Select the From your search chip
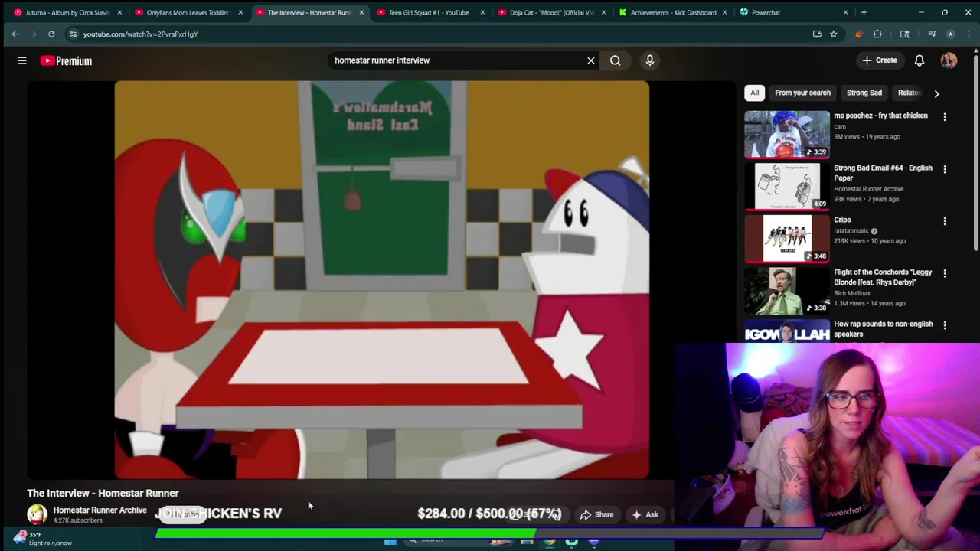Screen dimensions: 980x551 (802, 93)
